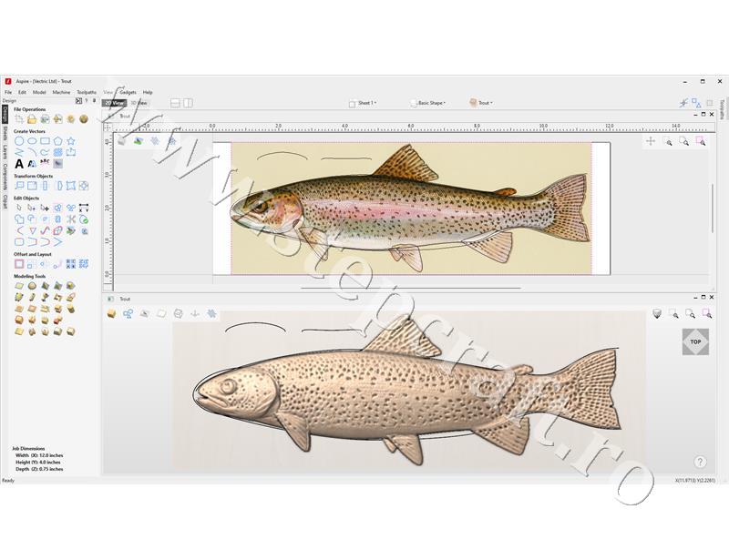Click the first zoom magnifier icon in 2D view
The width and height of the screenshot is (729, 560).
(x=668, y=141)
